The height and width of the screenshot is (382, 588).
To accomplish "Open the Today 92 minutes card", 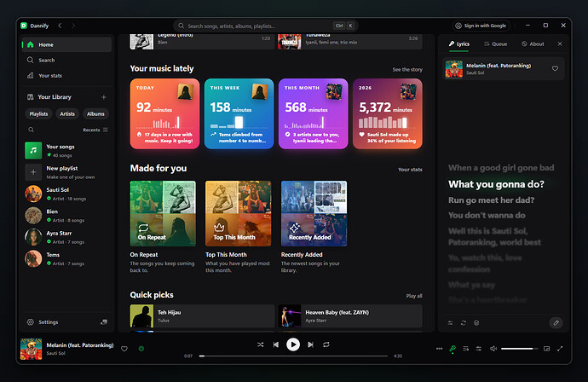I will point(165,113).
